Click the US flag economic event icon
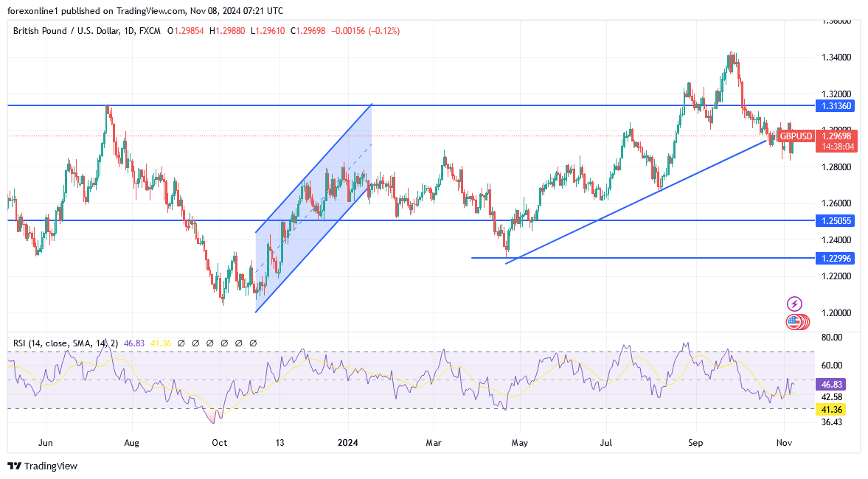This screenshot has height=479, width=868. pyautogui.click(x=794, y=321)
